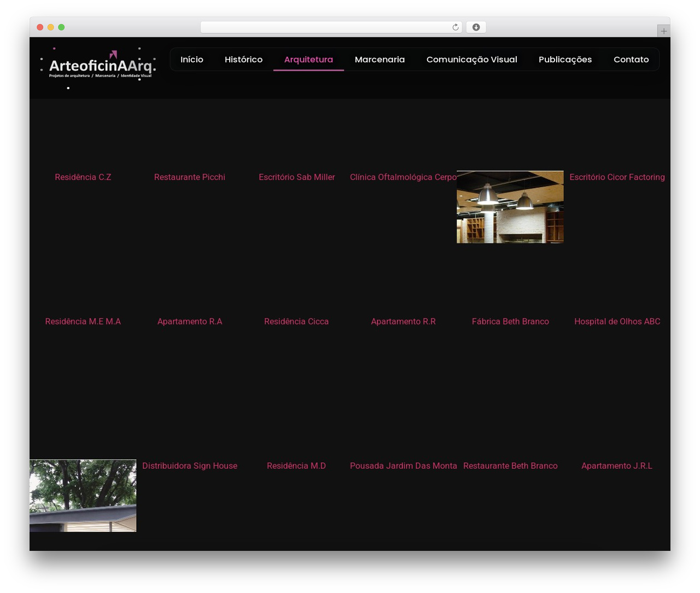Go to the Início menu item

[x=192, y=60]
